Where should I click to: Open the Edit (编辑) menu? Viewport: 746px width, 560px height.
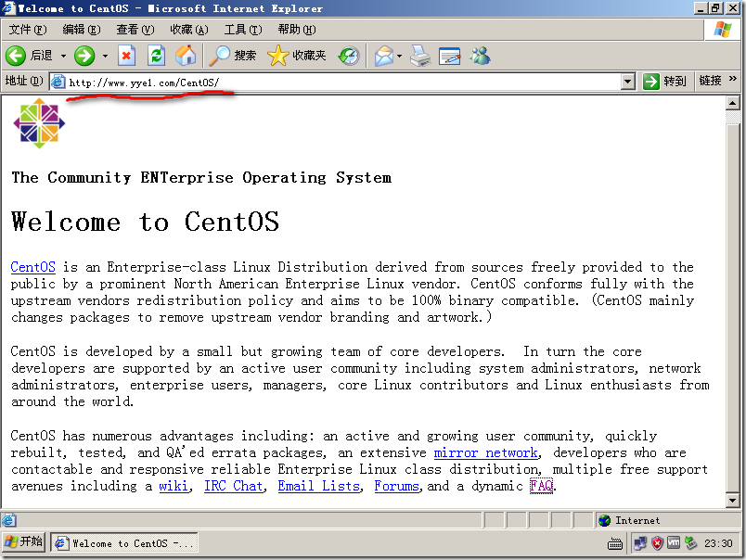tap(82, 30)
